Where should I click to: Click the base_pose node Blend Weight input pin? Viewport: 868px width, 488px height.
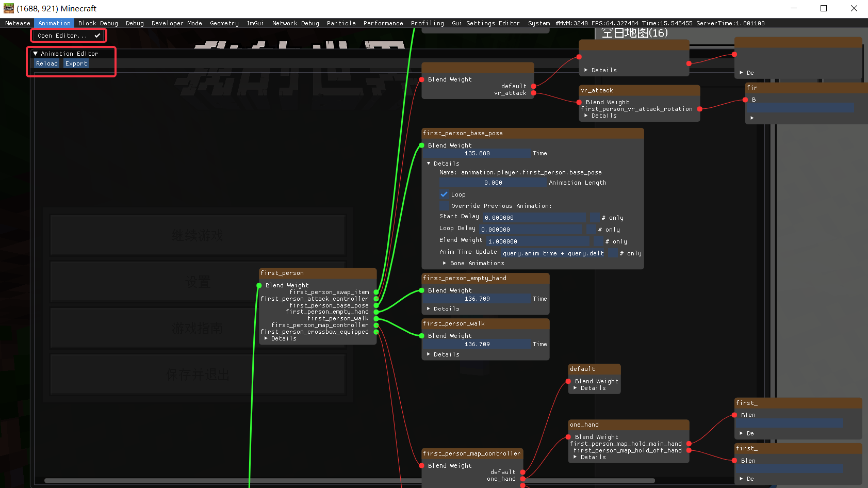(422, 145)
